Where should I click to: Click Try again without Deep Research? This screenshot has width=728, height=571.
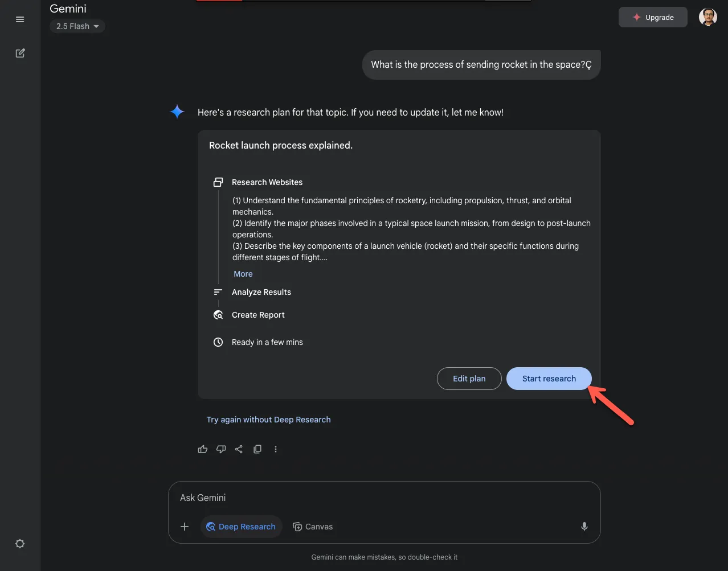click(269, 420)
